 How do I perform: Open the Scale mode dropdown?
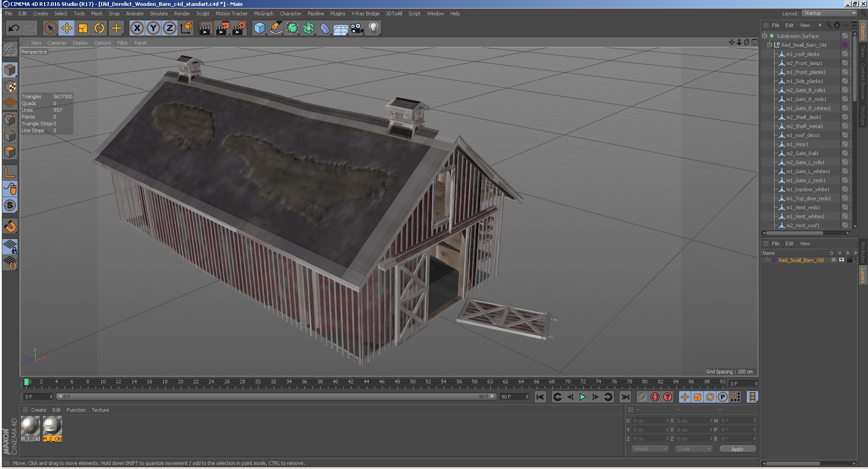[694, 449]
